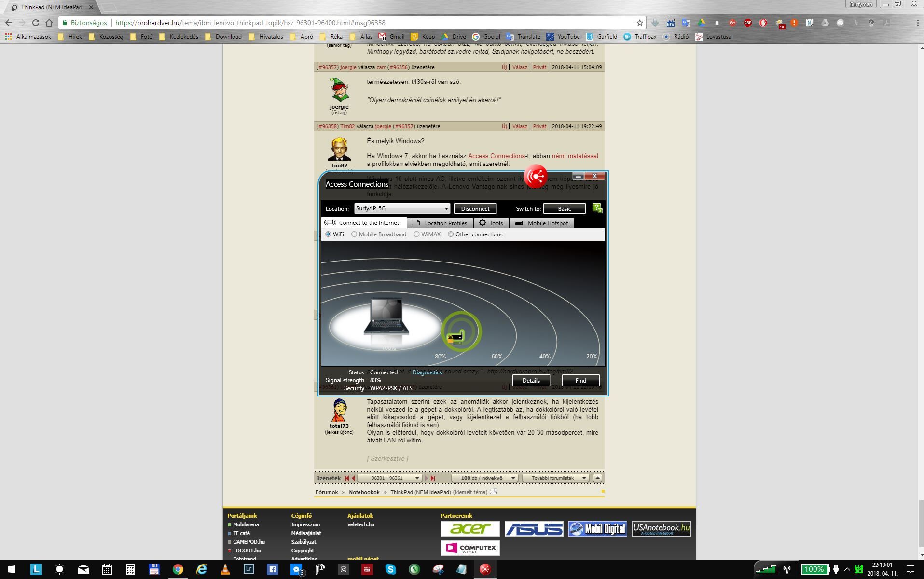Image resolution: width=924 pixels, height=579 pixels.
Task: Open Windows Start menu
Action: click(x=12, y=569)
